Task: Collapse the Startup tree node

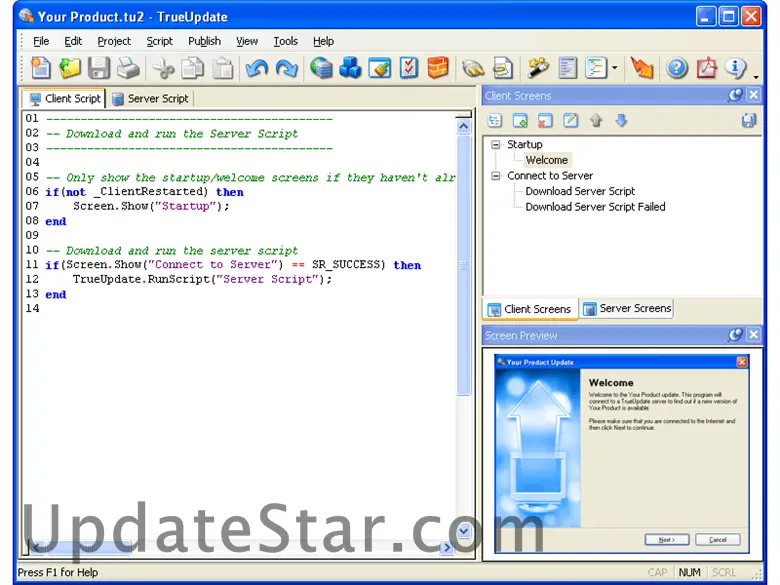Action: 495,145
